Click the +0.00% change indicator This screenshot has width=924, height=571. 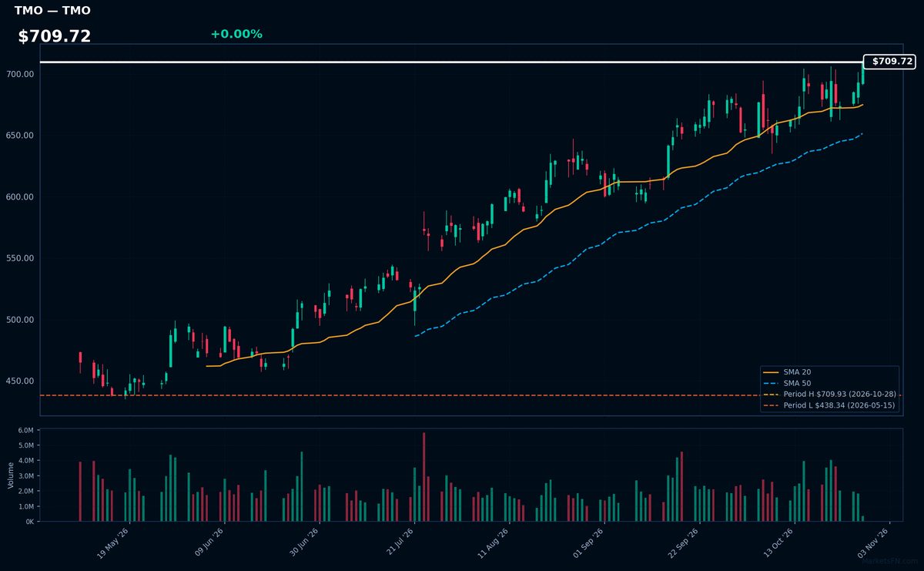point(236,34)
